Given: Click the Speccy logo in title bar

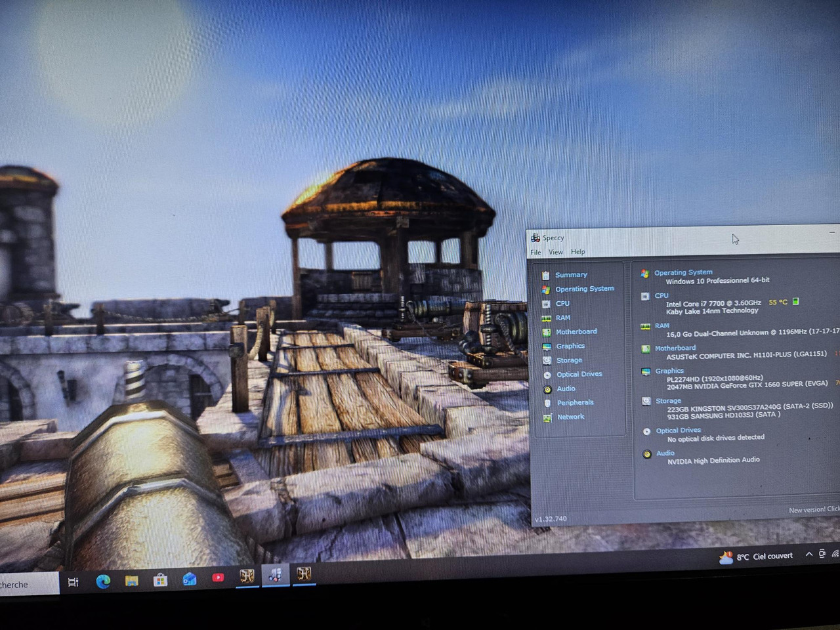Looking at the screenshot, I should point(535,238).
